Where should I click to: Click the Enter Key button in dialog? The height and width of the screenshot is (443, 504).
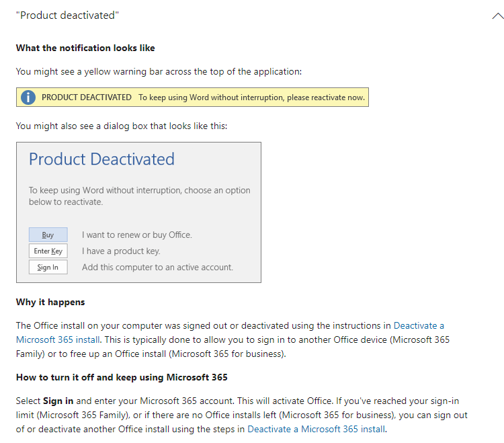click(x=48, y=251)
